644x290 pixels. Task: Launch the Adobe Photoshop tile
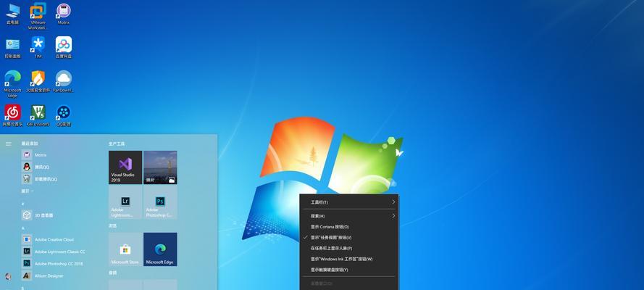(x=160, y=202)
